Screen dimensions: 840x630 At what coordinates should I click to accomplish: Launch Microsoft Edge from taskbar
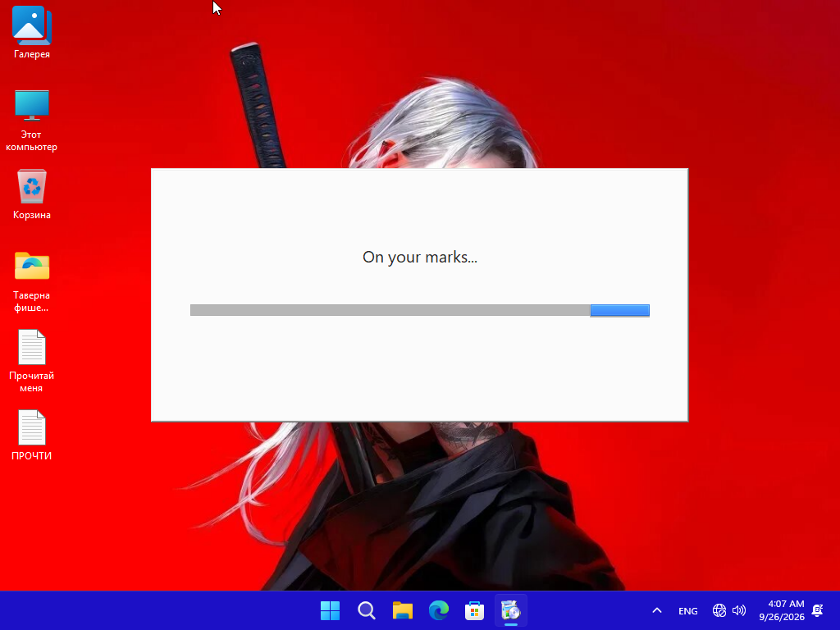(x=439, y=610)
